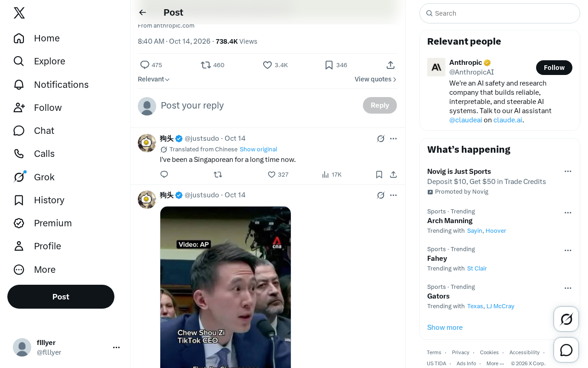
Task: Open View quotes link
Action: pos(376,79)
